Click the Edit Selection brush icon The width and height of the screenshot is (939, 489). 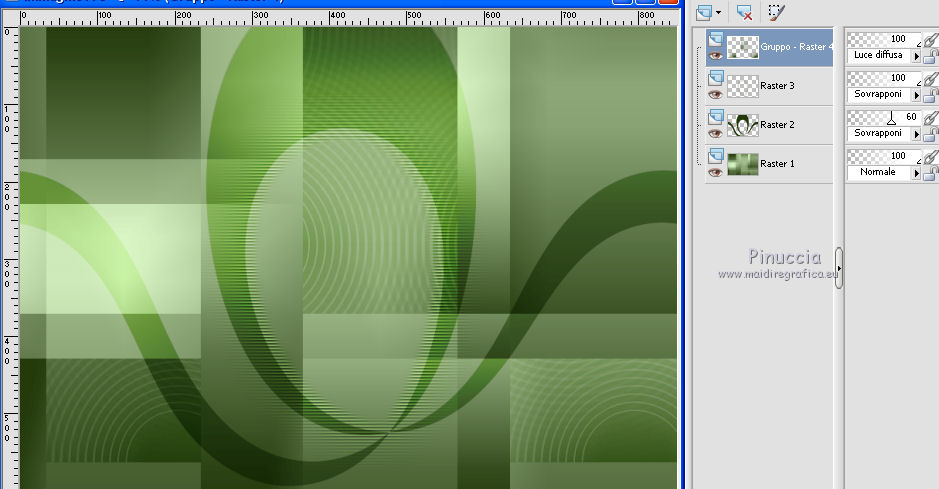pos(777,12)
